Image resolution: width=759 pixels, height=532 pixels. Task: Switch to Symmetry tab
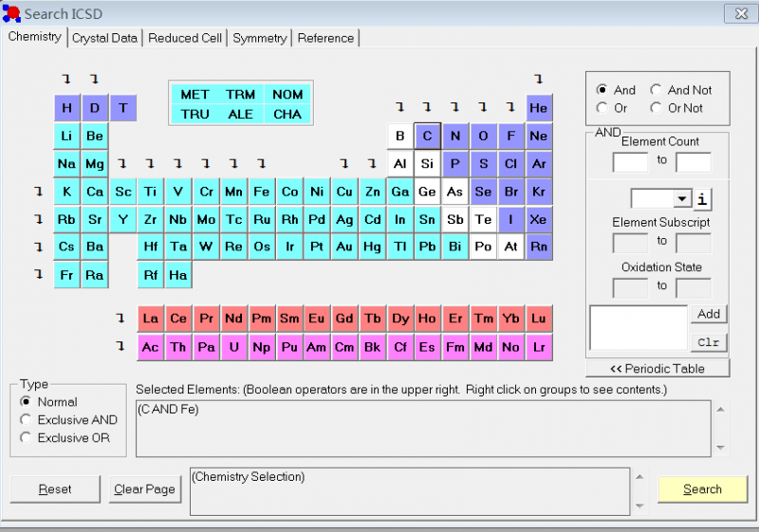coord(260,38)
